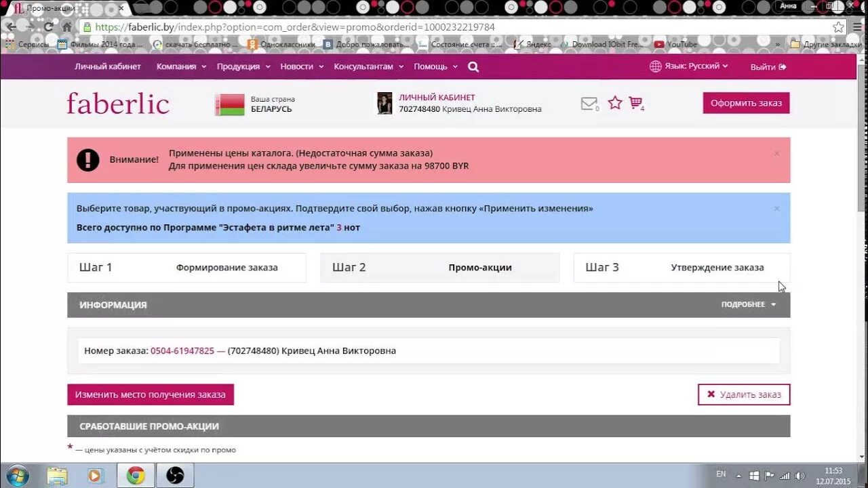868x488 pixels.
Task: Open the Яндекс bookmark
Action: (532, 45)
